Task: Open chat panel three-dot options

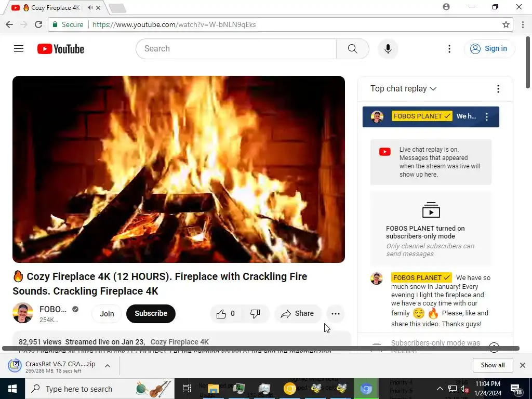Action: (x=498, y=89)
